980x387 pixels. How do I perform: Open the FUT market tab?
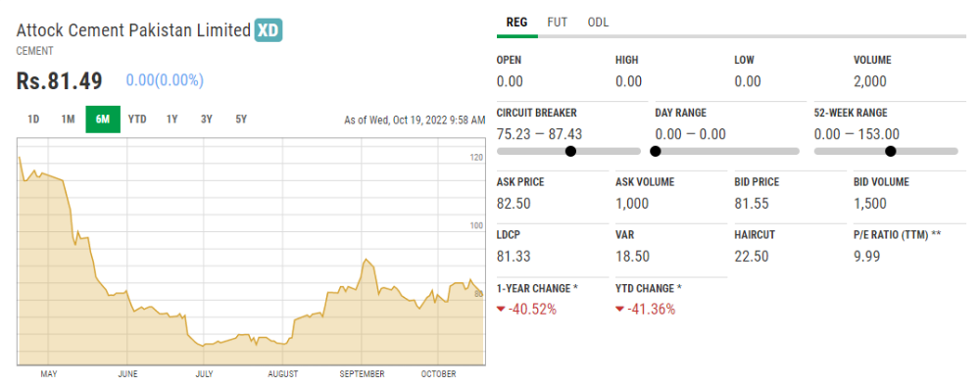(x=557, y=23)
